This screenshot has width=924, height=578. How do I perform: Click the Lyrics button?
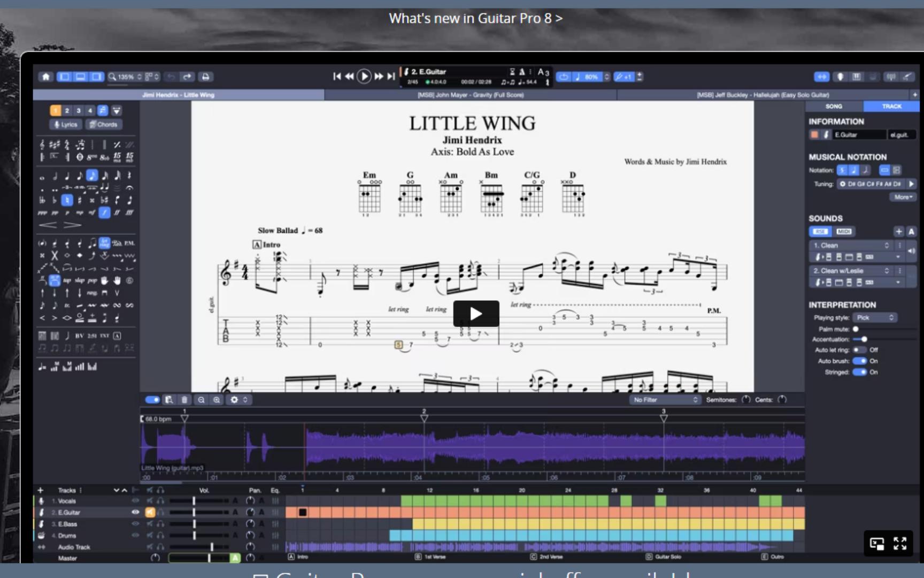(66, 125)
